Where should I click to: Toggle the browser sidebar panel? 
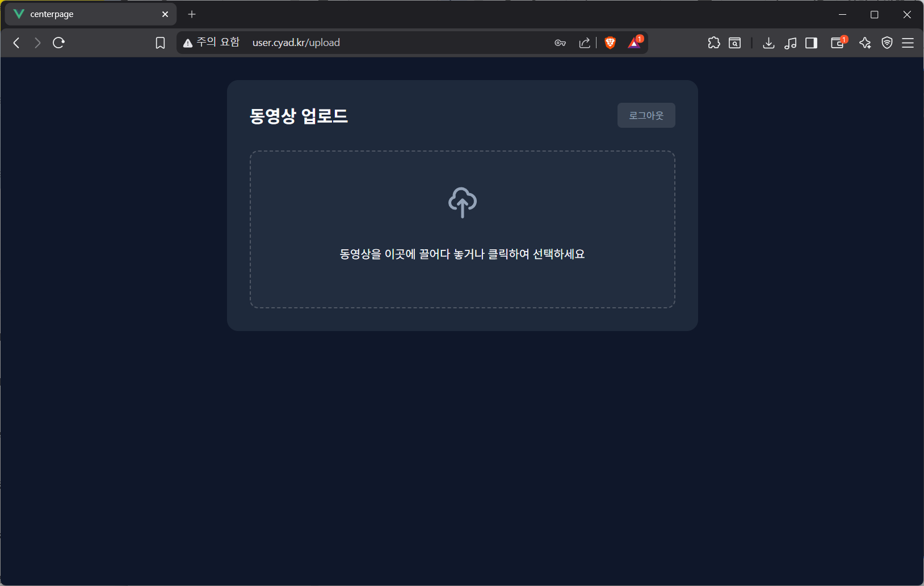(x=811, y=43)
